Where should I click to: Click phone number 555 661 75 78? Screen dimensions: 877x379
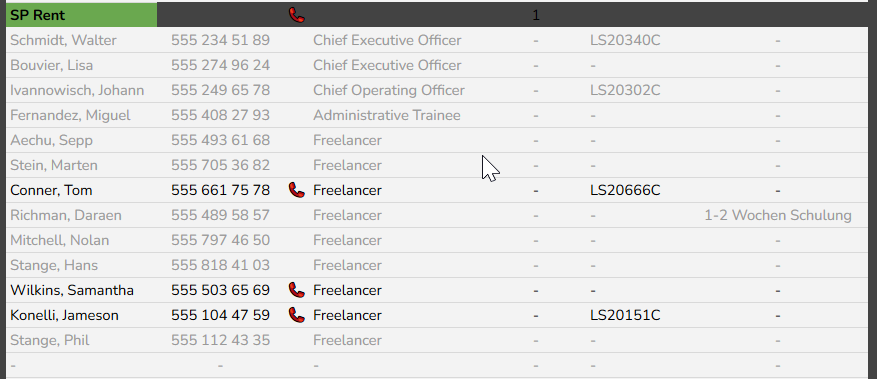(220, 191)
